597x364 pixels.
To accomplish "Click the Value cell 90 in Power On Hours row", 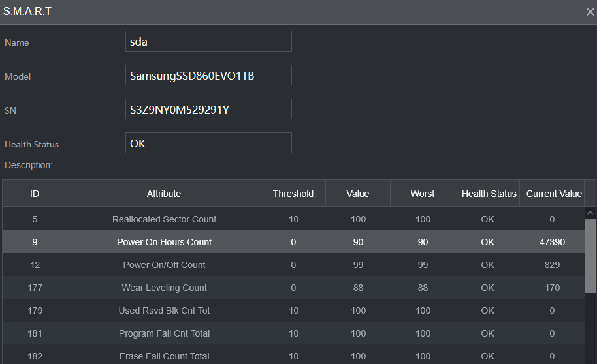I will pos(358,242).
